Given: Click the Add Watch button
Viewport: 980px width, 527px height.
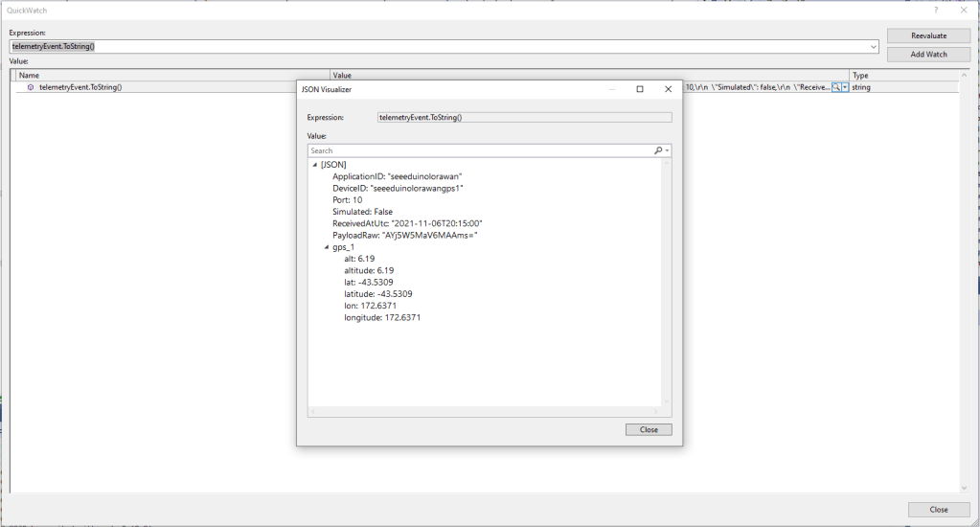Looking at the screenshot, I should 928,55.
